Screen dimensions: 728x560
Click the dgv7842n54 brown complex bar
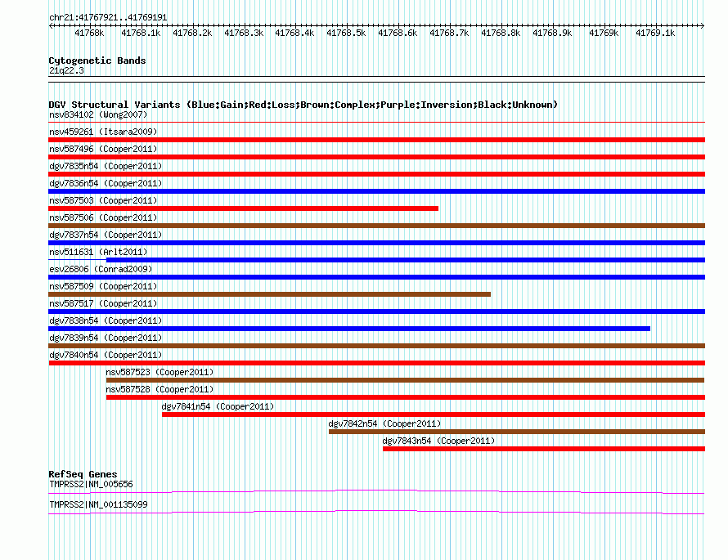pyautogui.click(x=517, y=432)
